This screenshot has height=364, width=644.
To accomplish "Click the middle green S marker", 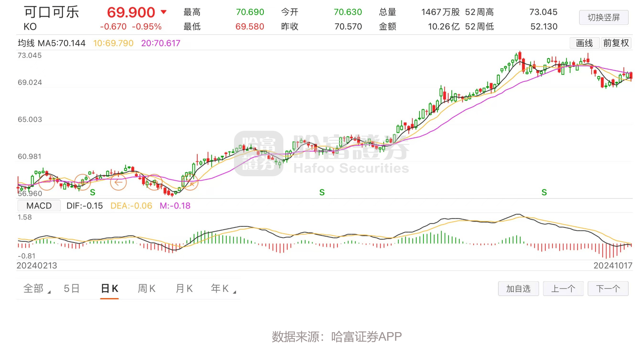I will pos(322,192).
